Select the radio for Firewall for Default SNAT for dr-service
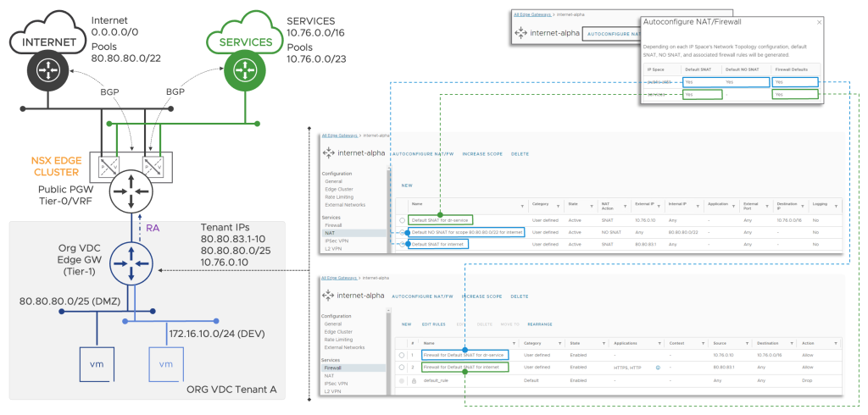 (x=401, y=355)
